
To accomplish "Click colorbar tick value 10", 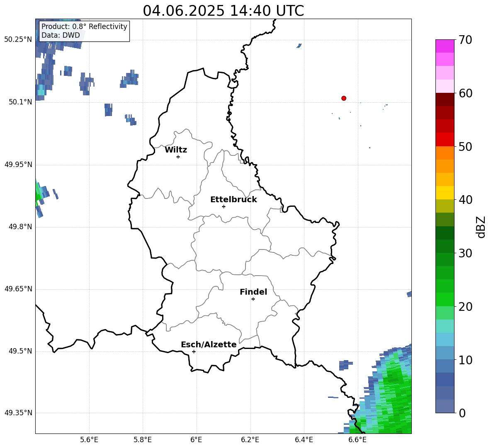I will pos(465,360).
